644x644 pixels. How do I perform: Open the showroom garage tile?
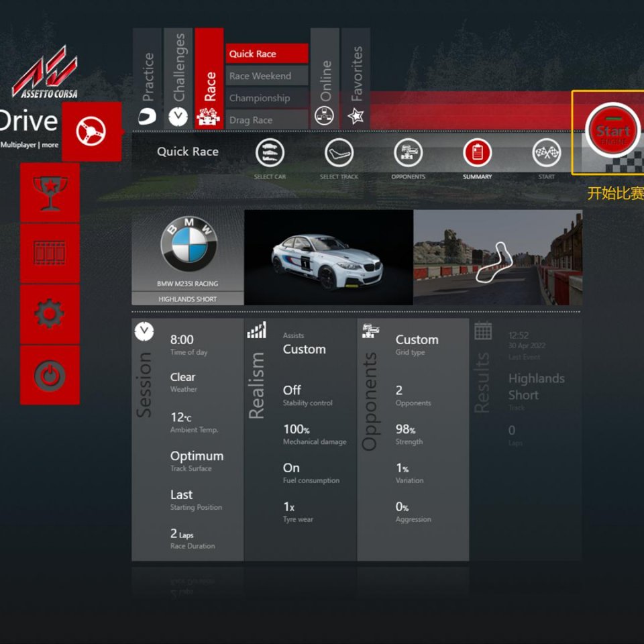click(50, 254)
